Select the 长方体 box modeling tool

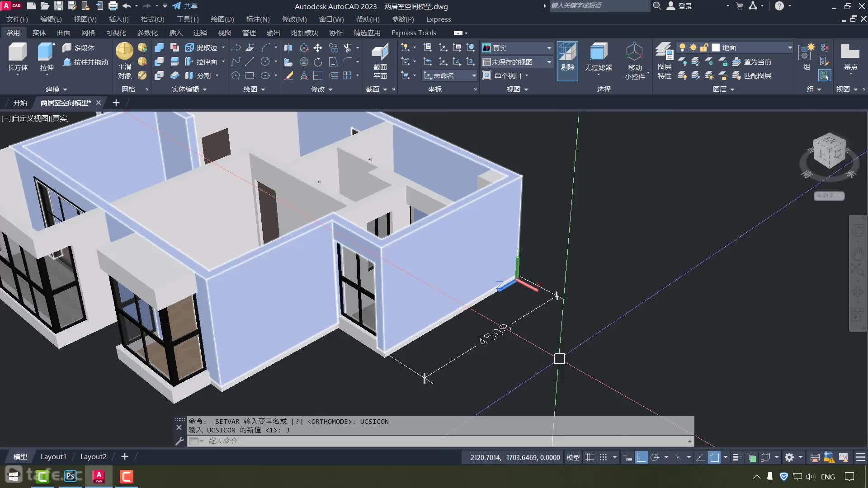coord(18,57)
